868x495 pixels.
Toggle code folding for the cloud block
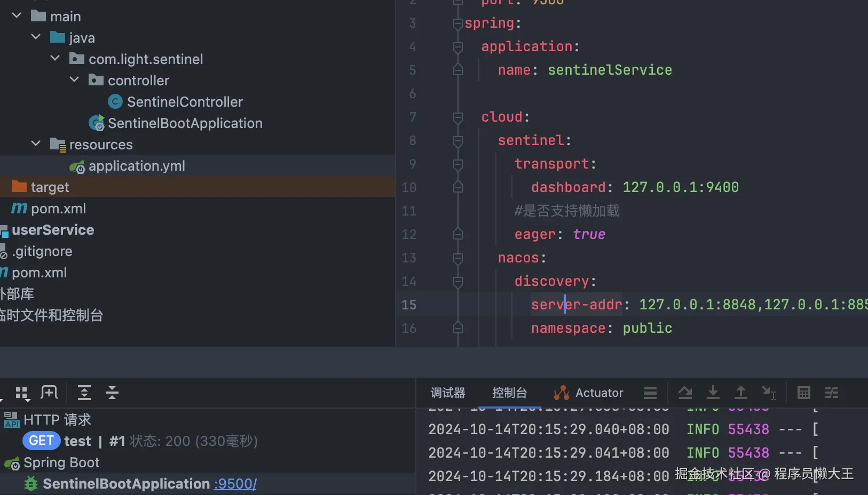coord(457,117)
